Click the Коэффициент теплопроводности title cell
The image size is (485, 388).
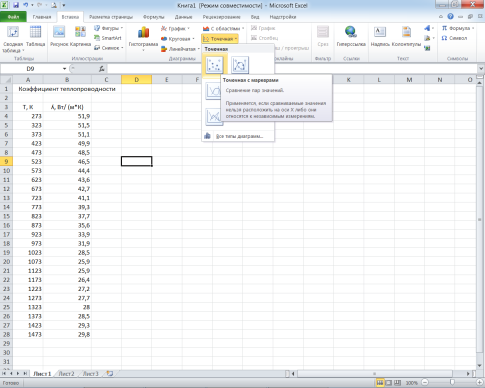pyautogui.click(x=67, y=89)
